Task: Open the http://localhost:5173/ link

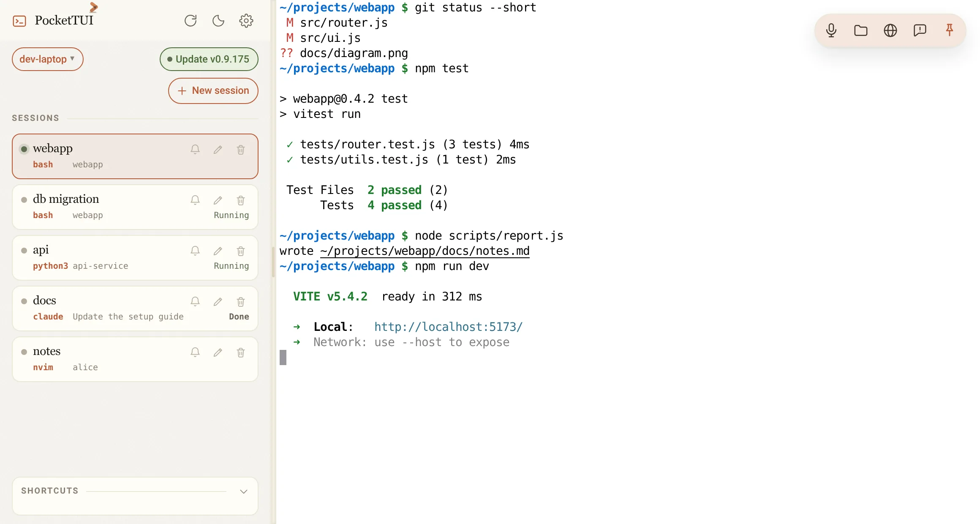Action: click(448, 327)
